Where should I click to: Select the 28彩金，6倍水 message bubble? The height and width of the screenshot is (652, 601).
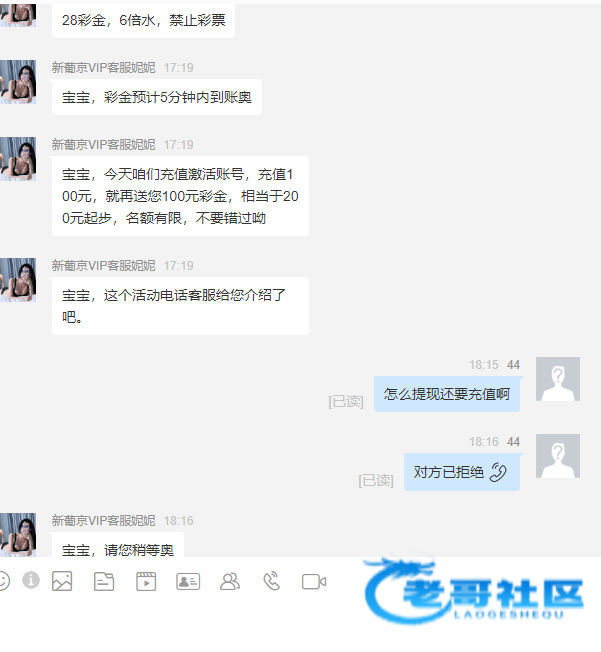[143, 20]
